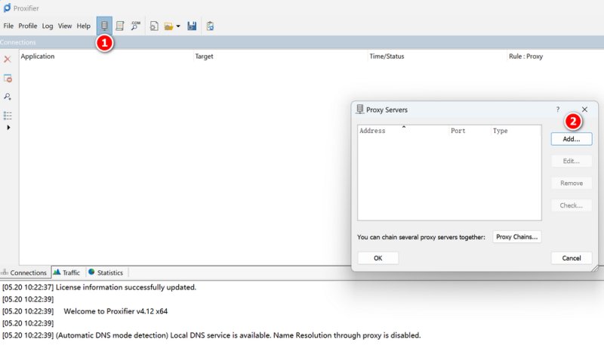604x364 pixels.
Task: Click the clipboard checker toolbar icon
Action: [x=210, y=26]
